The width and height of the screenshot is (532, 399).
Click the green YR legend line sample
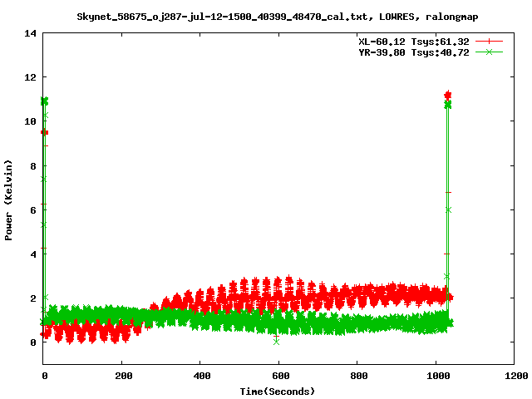489,52
